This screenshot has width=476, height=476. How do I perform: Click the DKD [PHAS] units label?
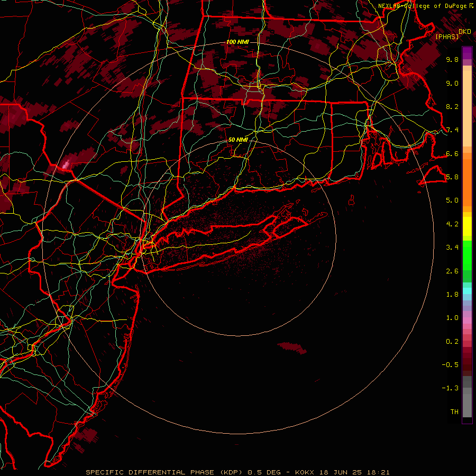453,34
